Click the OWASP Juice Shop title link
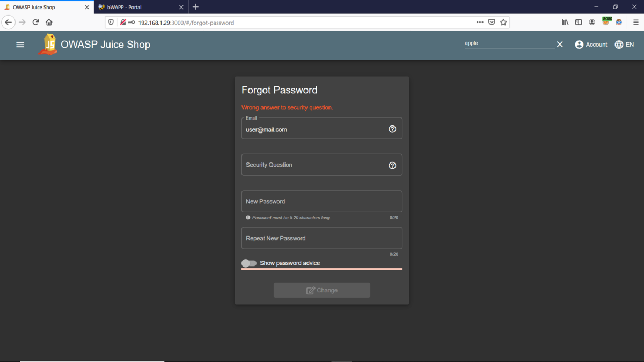This screenshot has height=362, width=644. point(106,45)
